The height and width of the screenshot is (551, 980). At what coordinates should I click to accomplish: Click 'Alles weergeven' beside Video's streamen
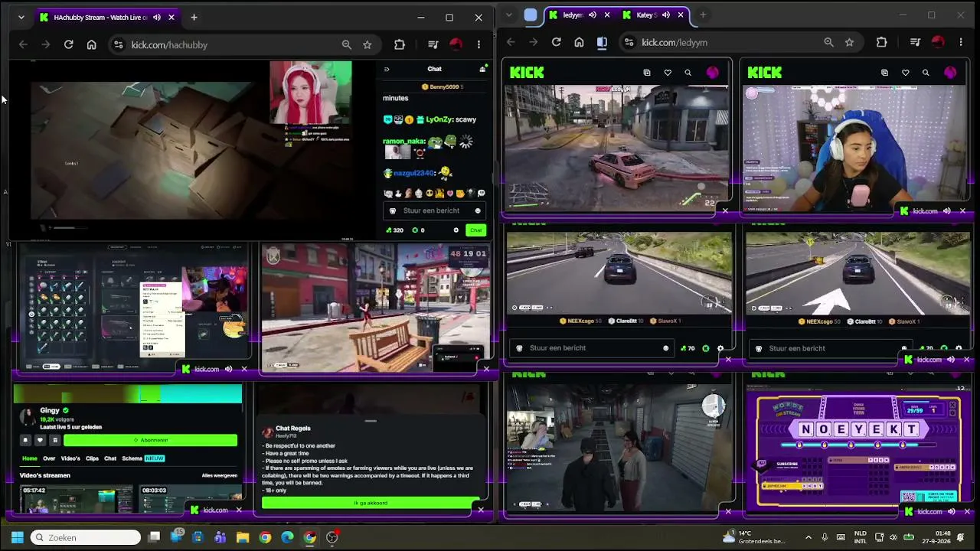coord(220,475)
